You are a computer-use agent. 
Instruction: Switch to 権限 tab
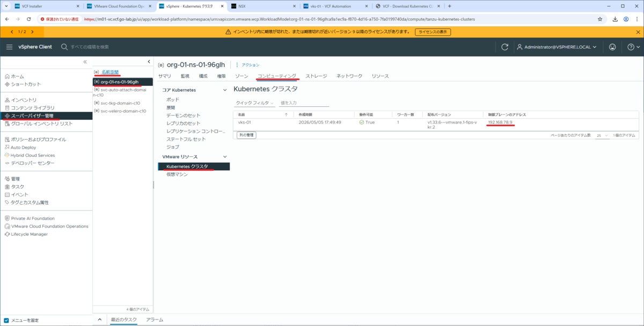[221, 76]
